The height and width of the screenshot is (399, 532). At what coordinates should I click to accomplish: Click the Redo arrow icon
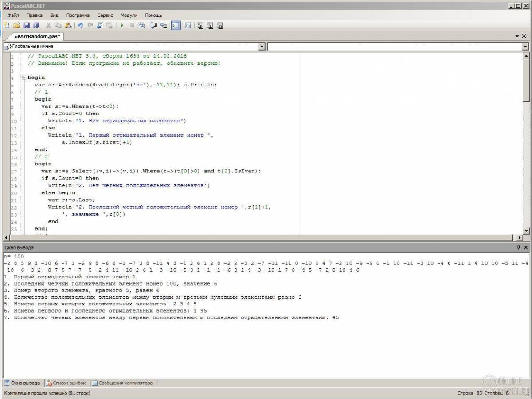[90, 26]
